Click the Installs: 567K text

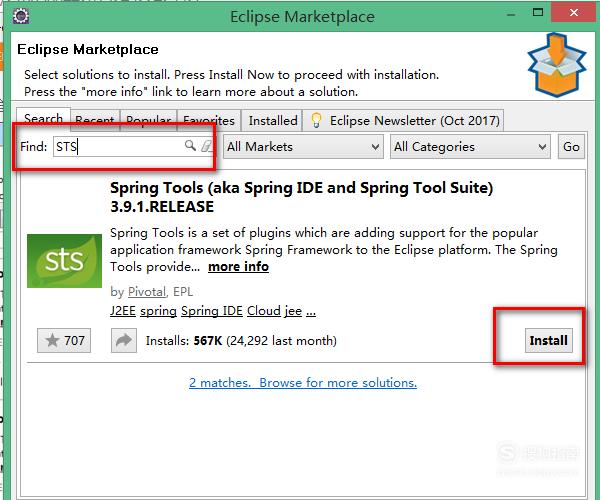pyautogui.click(x=184, y=340)
